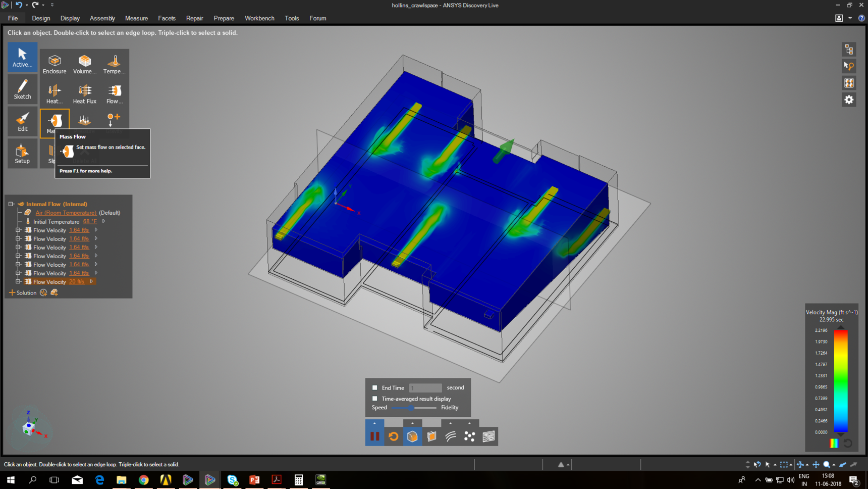Select the Heat Flux tool

point(84,94)
